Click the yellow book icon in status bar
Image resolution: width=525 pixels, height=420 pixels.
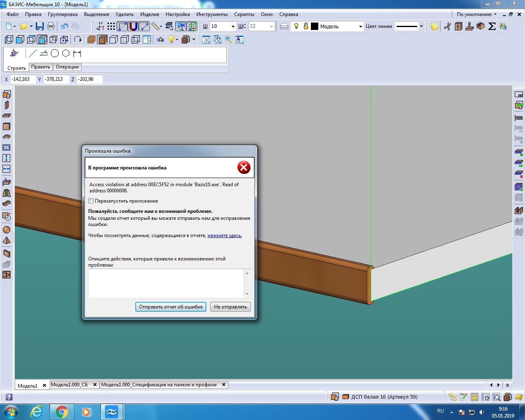coord(519,397)
